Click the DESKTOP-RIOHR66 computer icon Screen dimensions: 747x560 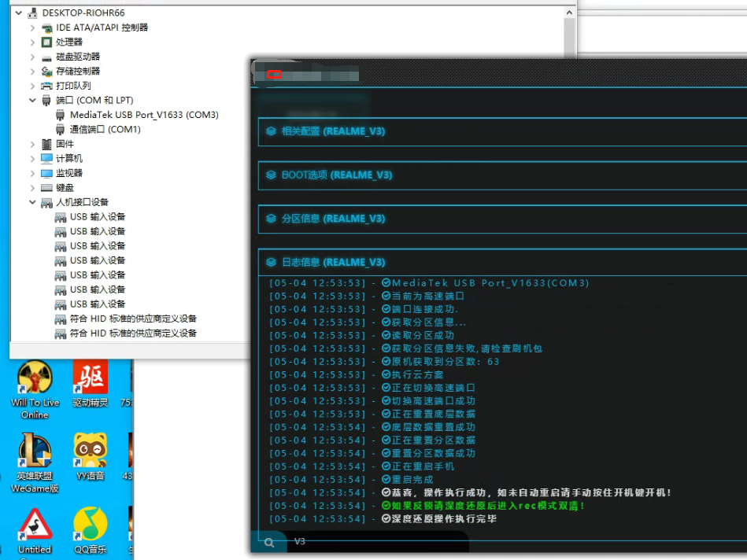click(32, 13)
